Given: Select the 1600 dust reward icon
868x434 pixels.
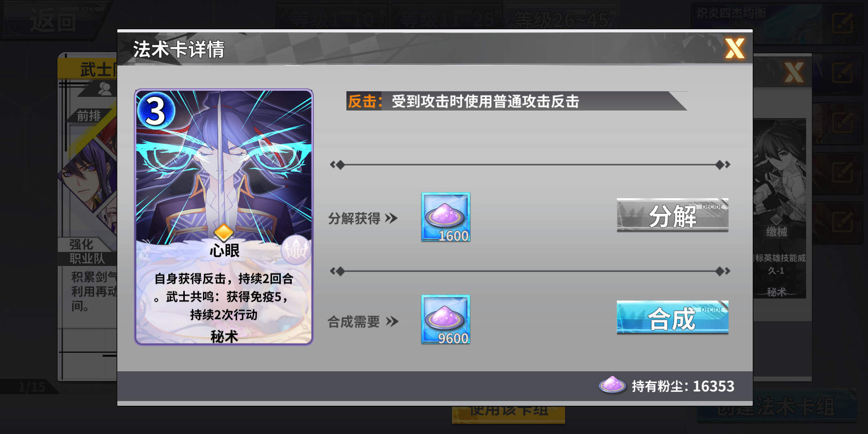Looking at the screenshot, I should point(446,217).
